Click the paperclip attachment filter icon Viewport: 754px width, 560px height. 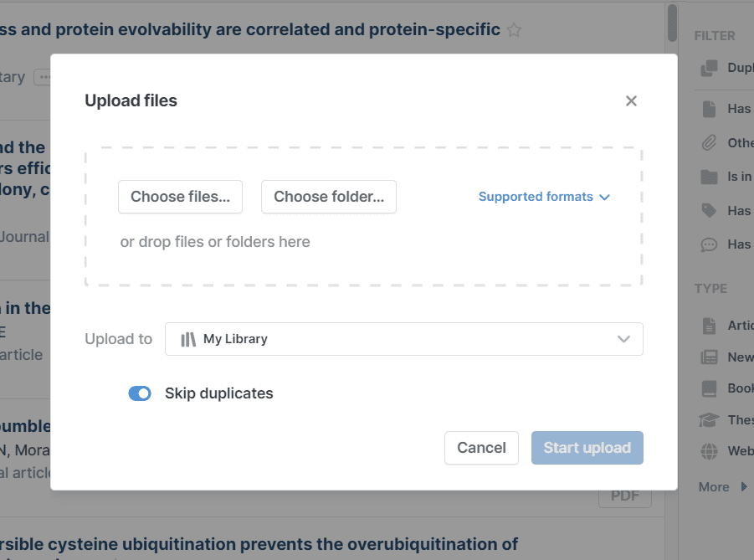click(x=709, y=143)
